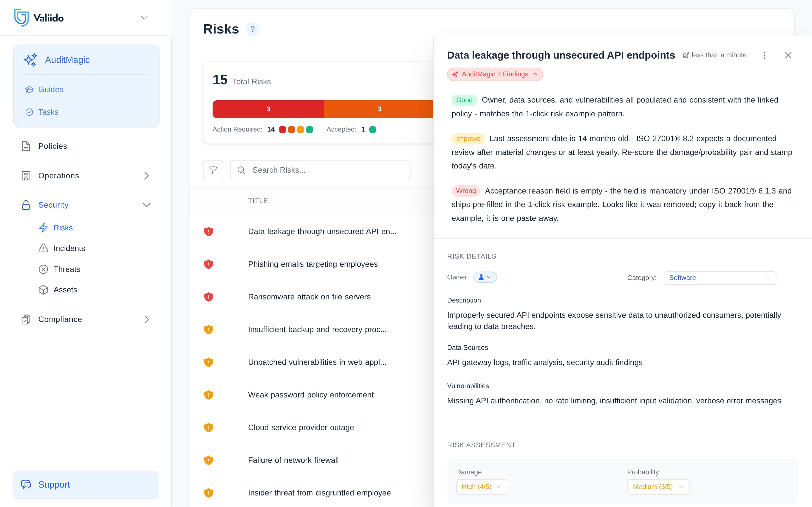The height and width of the screenshot is (507, 812).
Task: Collapse the Security sidebar section
Action: 147,205
